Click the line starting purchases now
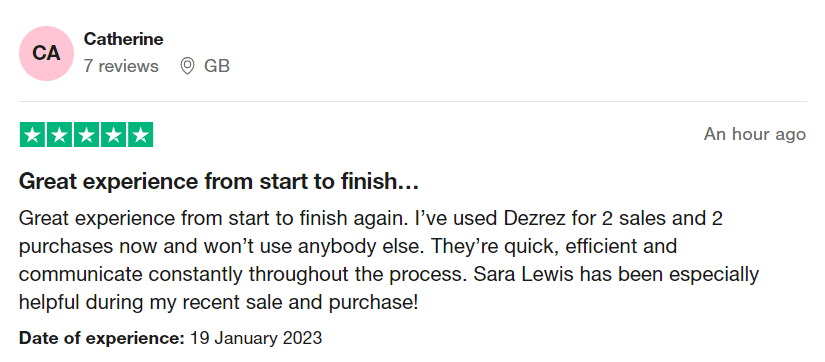This screenshot has width=825, height=362. [348, 246]
